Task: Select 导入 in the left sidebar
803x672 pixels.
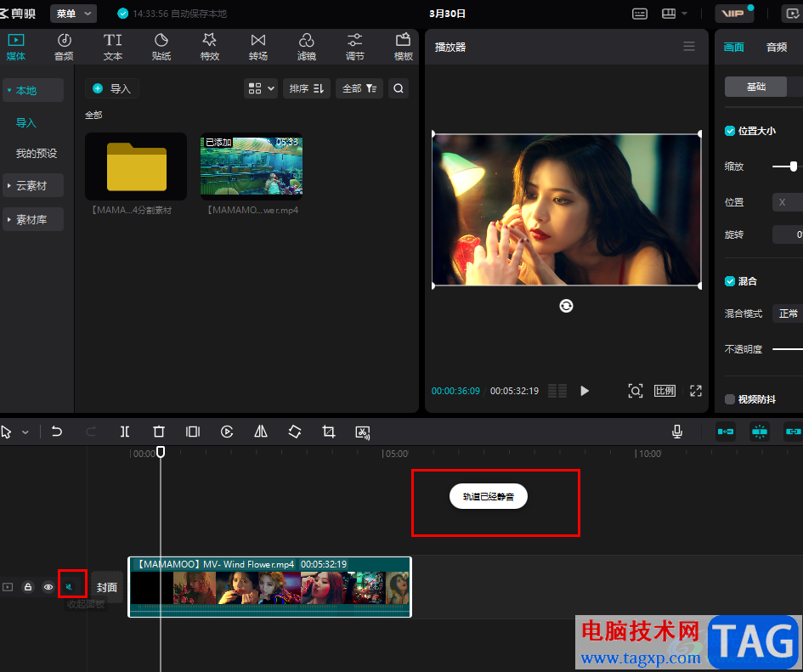Action: point(26,123)
